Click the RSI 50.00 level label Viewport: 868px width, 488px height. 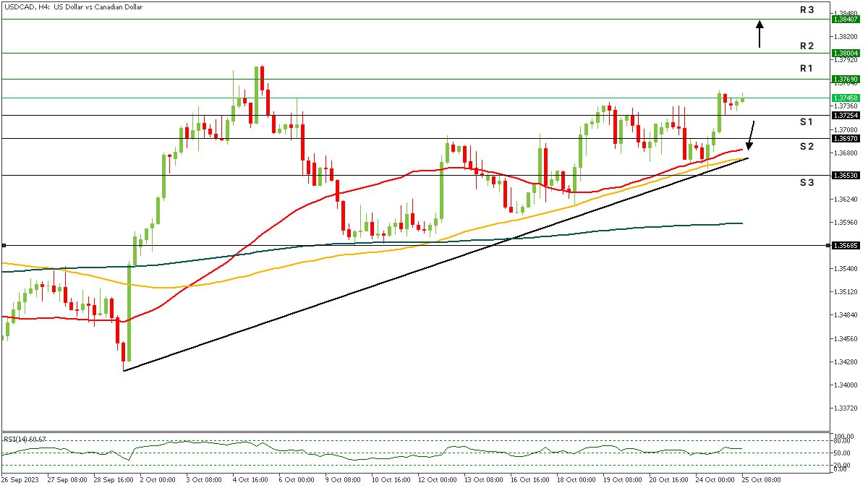(841, 453)
